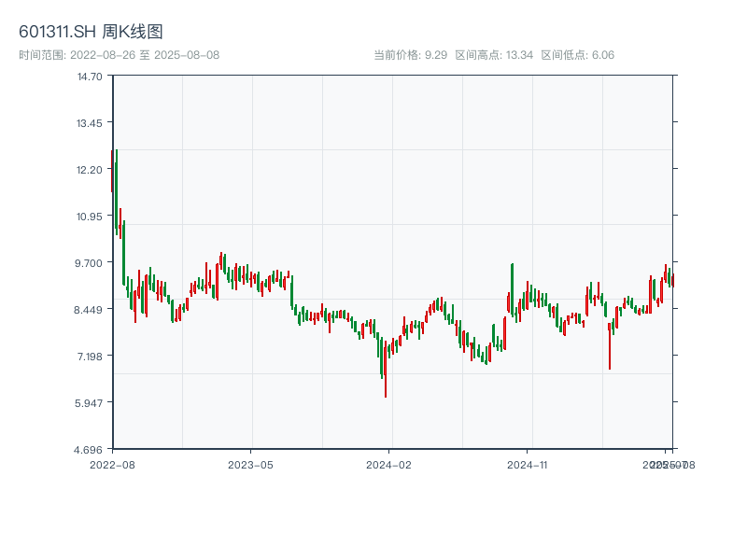Click the 2024-02 x-axis date label

click(x=389, y=464)
